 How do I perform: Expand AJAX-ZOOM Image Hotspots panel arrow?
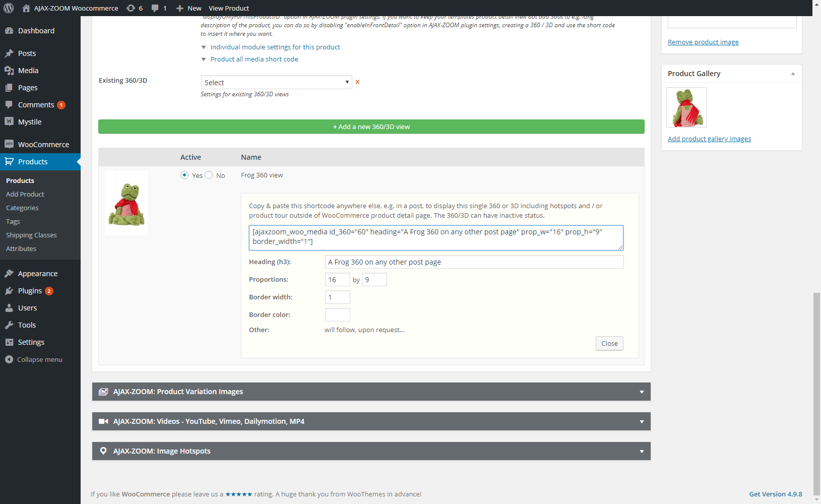[x=642, y=452]
